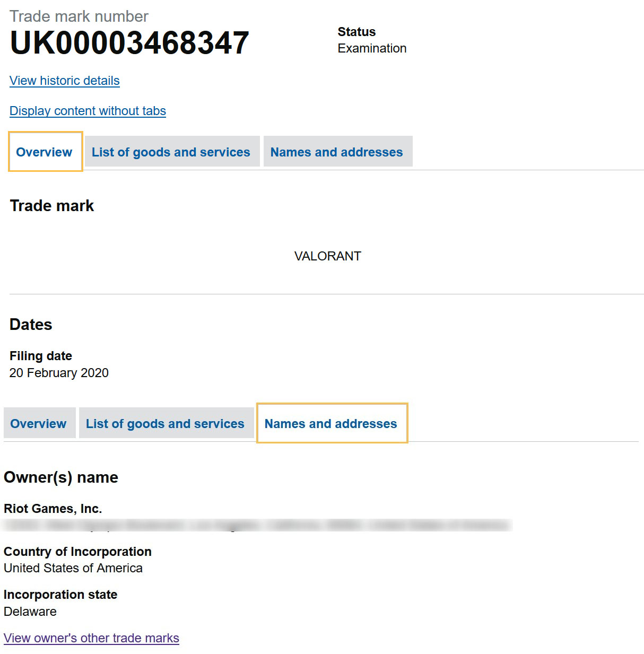Click the trade mark number UK00003468347

129,43
